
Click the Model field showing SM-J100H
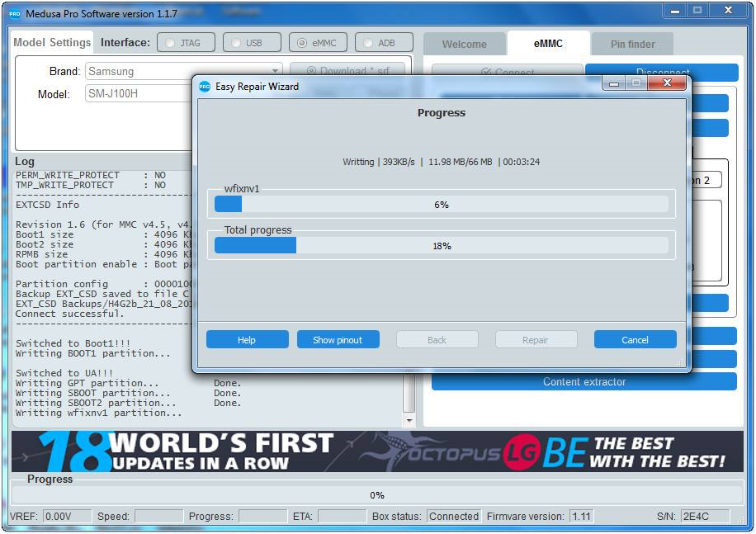point(139,93)
